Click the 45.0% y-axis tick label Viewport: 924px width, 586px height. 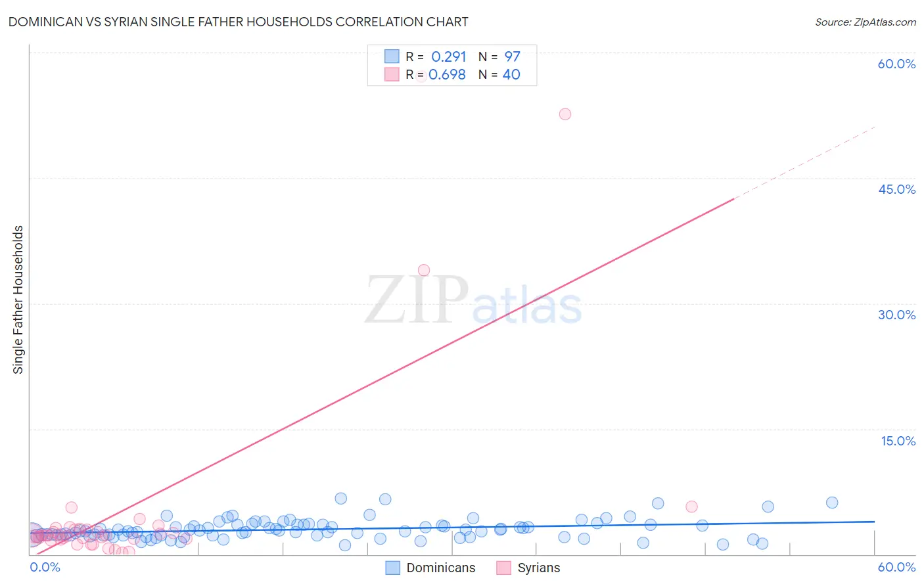(896, 189)
